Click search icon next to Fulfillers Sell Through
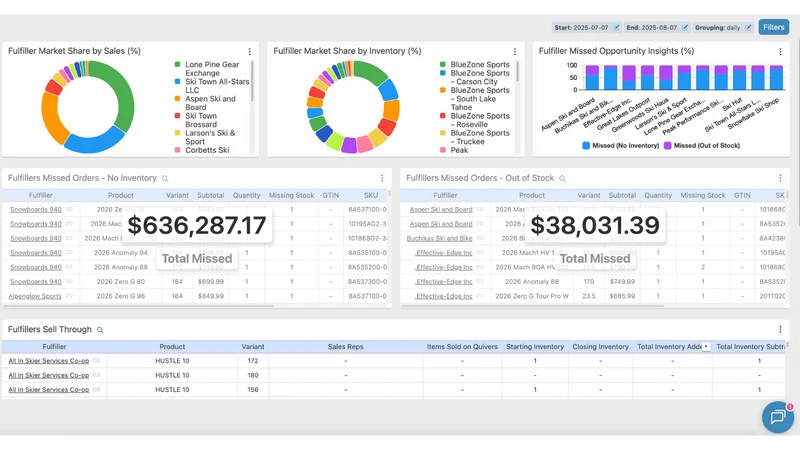800x450 pixels. point(100,330)
